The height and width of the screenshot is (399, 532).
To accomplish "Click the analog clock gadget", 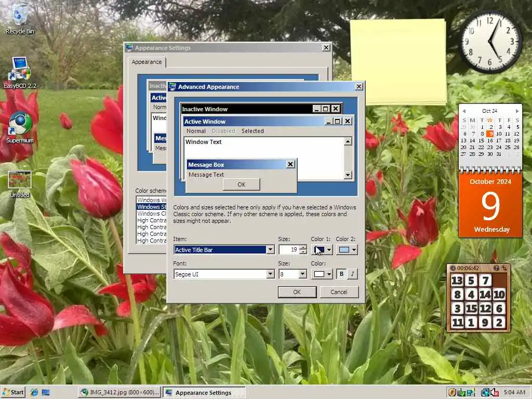I will (490, 42).
